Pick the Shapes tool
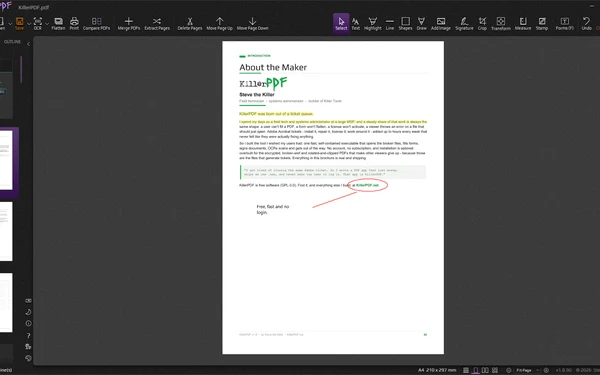The height and width of the screenshot is (375, 600). click(405, 23)
